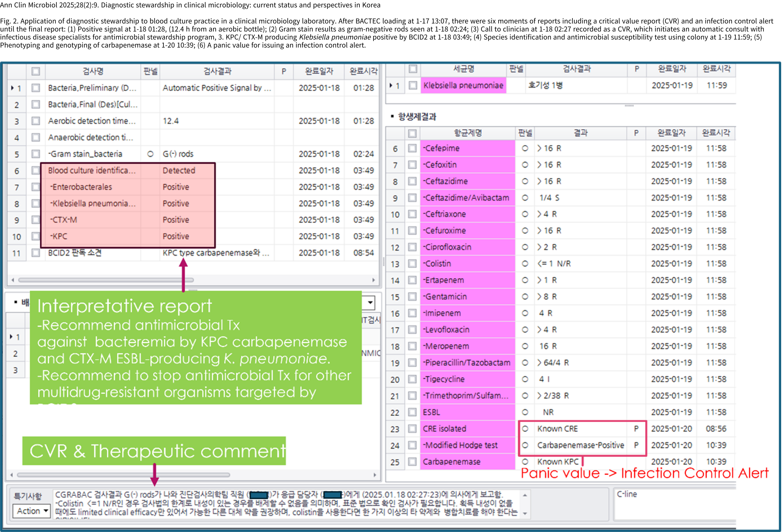
Task: Click the Carbapenemase row name cell
Action: 468,462
